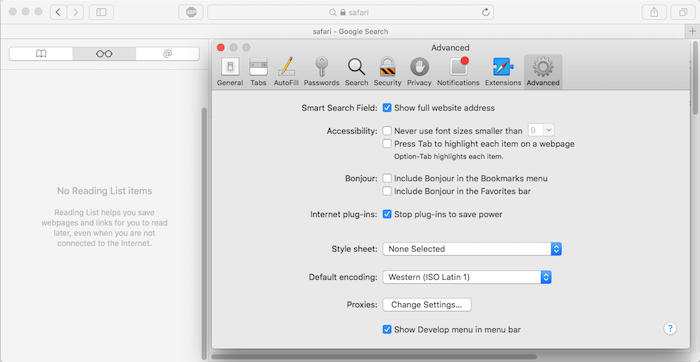Click the "Option-Tab highlights each item." note

449,157
